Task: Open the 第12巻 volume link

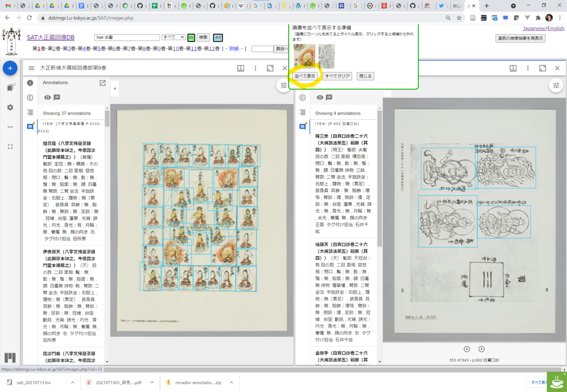Action: (x=212, y=49)
